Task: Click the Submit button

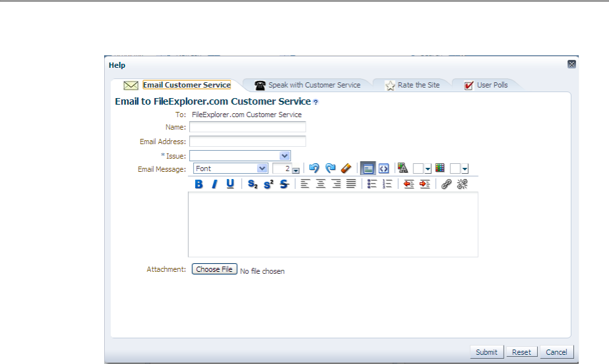Action: click(486, 352)
